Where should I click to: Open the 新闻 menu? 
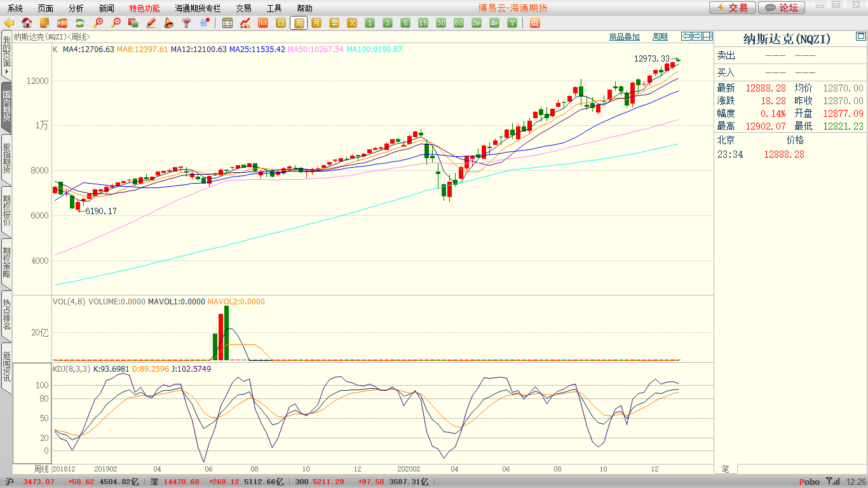click(107, 8)
